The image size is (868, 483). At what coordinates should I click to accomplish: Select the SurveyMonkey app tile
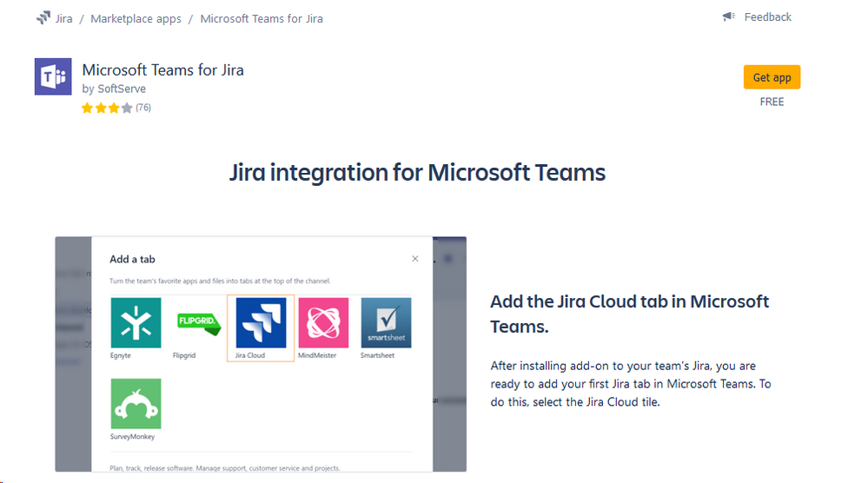136,403
